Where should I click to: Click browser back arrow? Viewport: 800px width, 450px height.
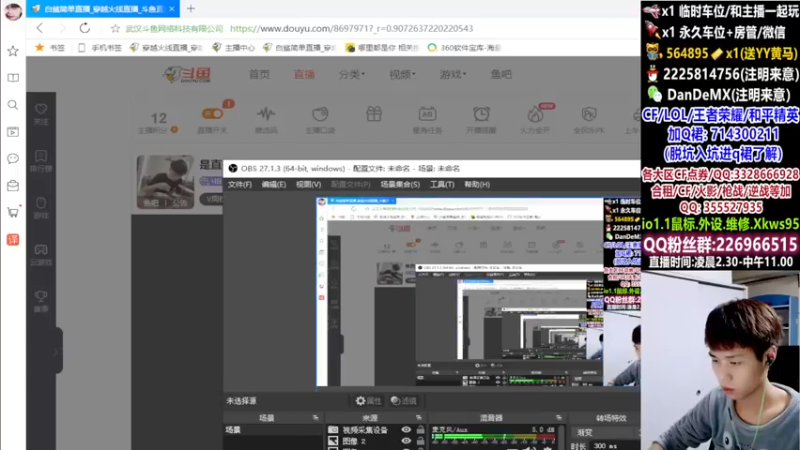tap(40, 28)
